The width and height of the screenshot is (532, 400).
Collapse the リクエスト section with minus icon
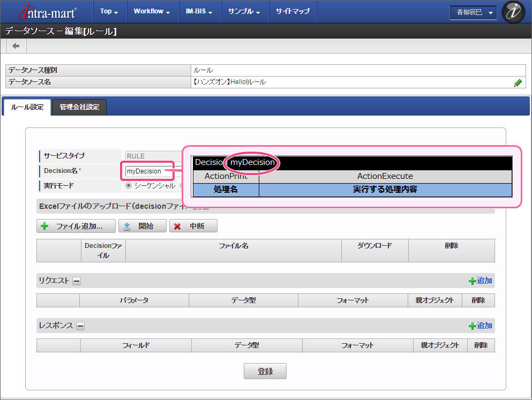(x=77, y=281)
